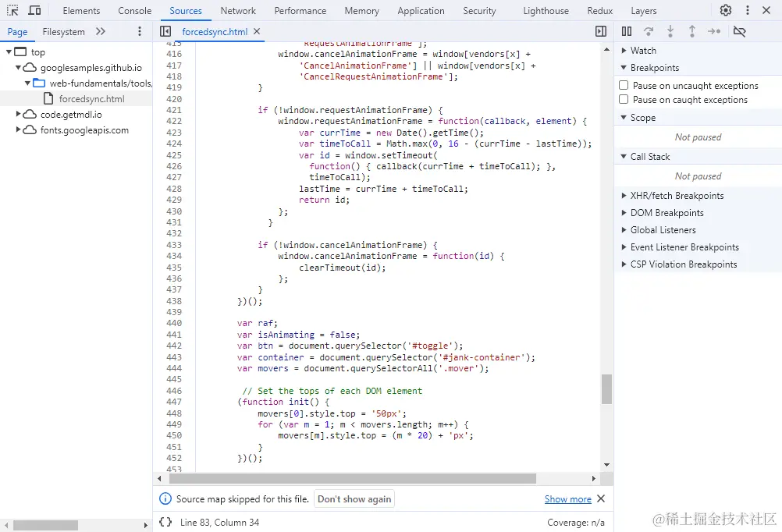Step into next function call
The width and height of the screenshot is (782, 532).
click(x=670, y=31)
